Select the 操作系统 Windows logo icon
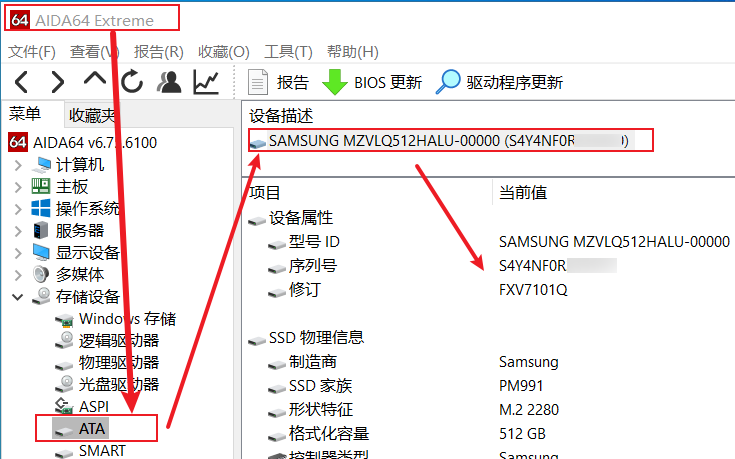This screenshot has height=459, width=735. pyautogui.click(x=41, y=208)
